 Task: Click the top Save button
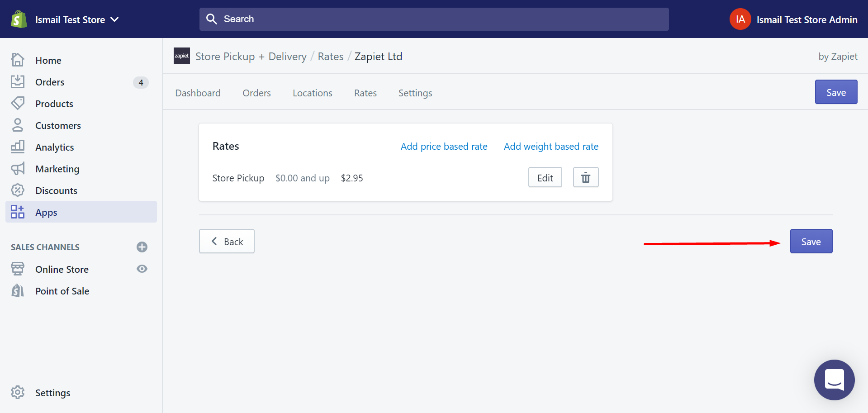click(836, 92)
